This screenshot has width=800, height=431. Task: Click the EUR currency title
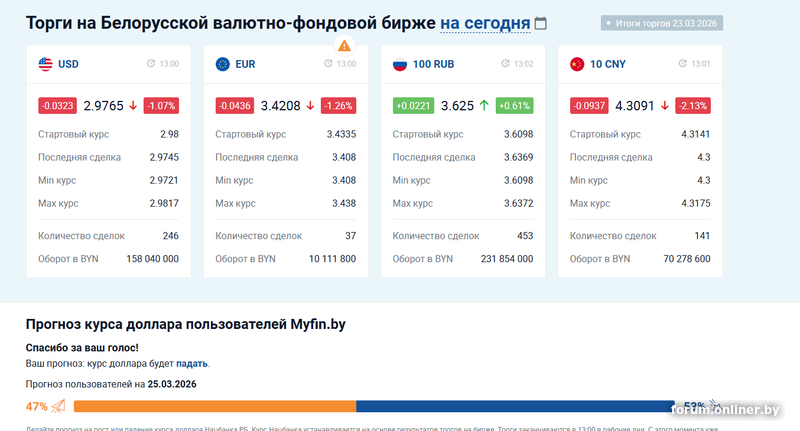pos(245,64)
